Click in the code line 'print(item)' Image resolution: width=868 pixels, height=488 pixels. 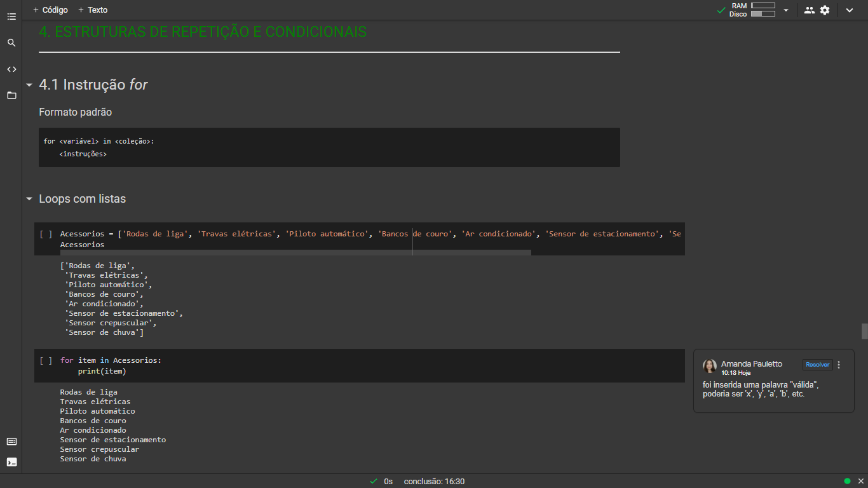tap(102, 372)
